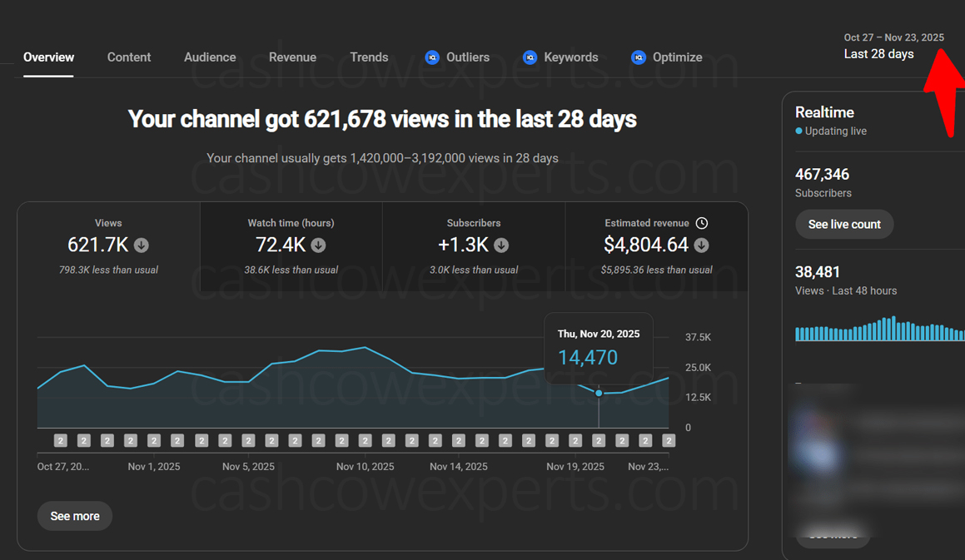This screenshot has width=965, height=560.
Task: Switch to the Audience tab
Action: tap(210, 57)
